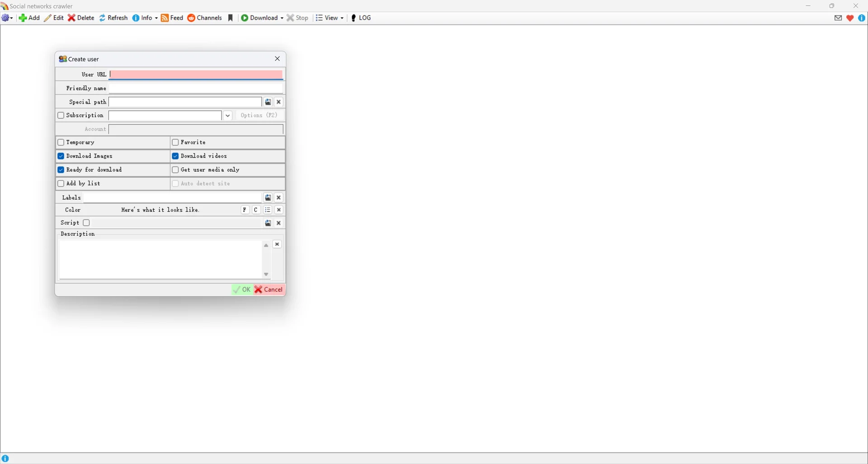Viewport: 868px width, 464px height.
Task: Open the envelope feedback icon
Action: [x=838, y=18]
